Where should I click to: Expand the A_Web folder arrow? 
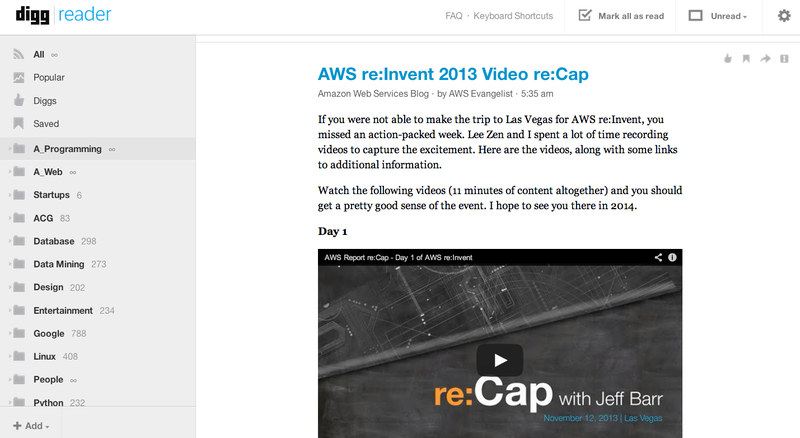click(10, 172)
